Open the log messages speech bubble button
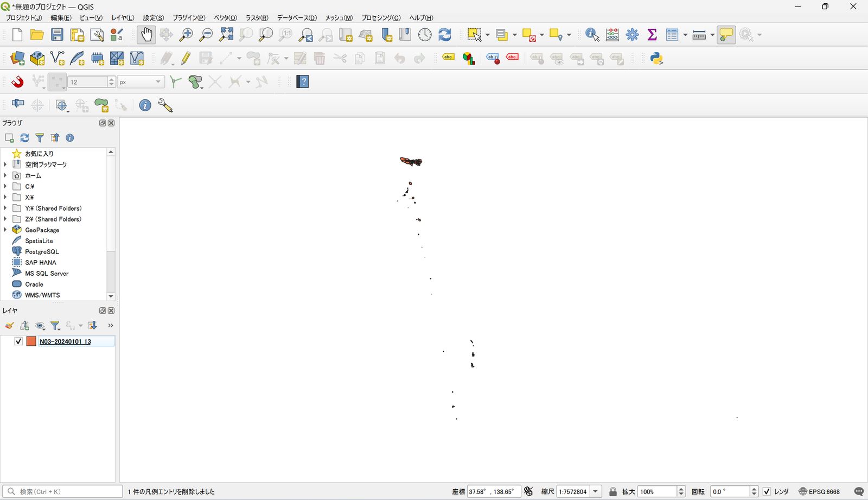Screen dimensions: 868x500 [859, 492]
